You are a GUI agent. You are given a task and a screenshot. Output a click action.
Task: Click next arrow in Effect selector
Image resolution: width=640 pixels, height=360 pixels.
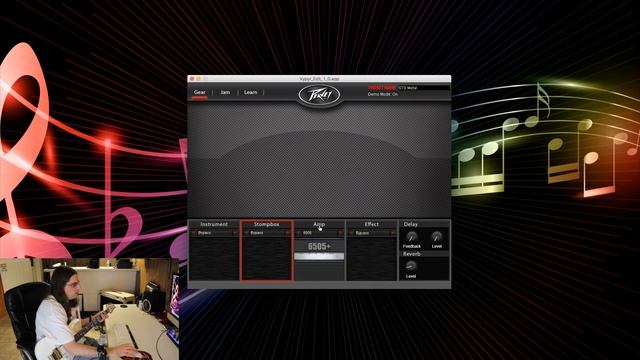tap(393, 233)
